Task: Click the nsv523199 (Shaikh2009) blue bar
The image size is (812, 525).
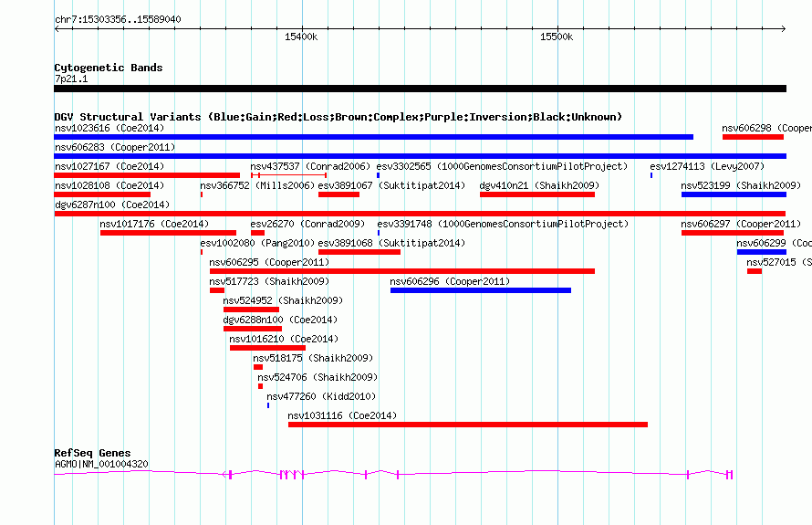Action: coord(734,194)
